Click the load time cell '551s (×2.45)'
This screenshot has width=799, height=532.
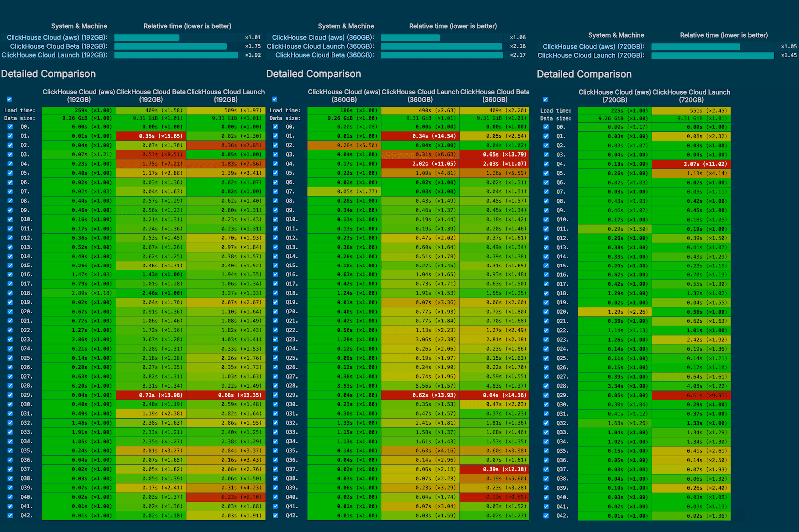pos(691,111)
